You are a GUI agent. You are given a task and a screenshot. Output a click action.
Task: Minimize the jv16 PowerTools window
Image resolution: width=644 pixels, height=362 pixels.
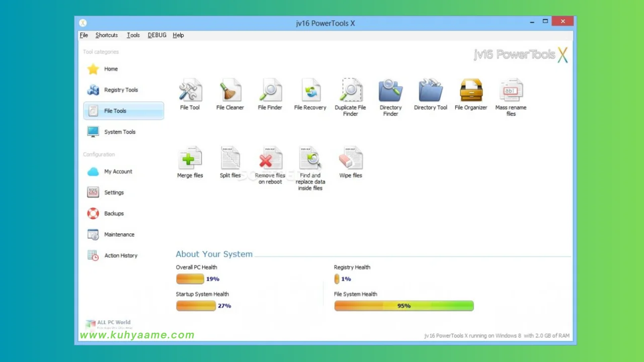[532, 22]
